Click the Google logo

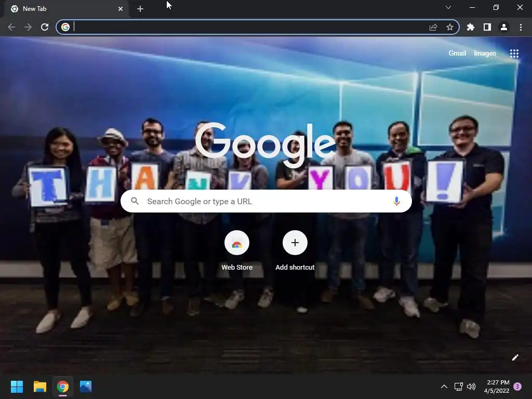click(265, 144)
